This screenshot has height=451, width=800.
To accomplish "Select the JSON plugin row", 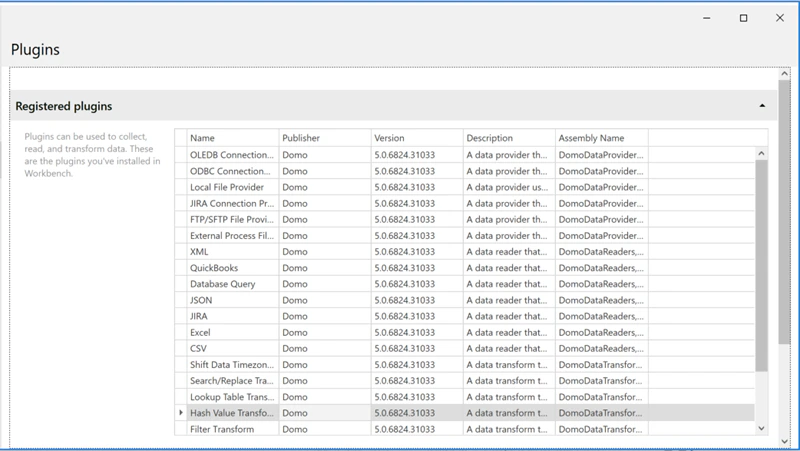I will point(464,300).
